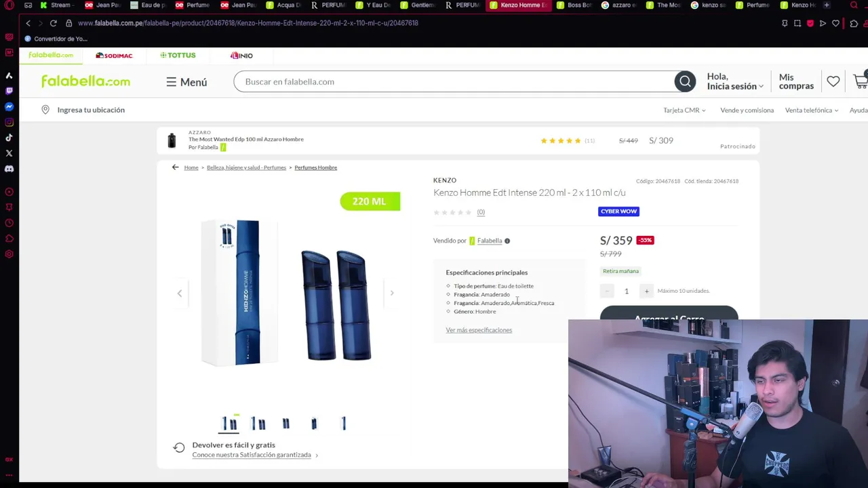This screenshot has width=868, height=488.
Task: Click Conoce nuestra Satisfacción garantizada link
Action: pyautogui.click(x=252, y=455)
